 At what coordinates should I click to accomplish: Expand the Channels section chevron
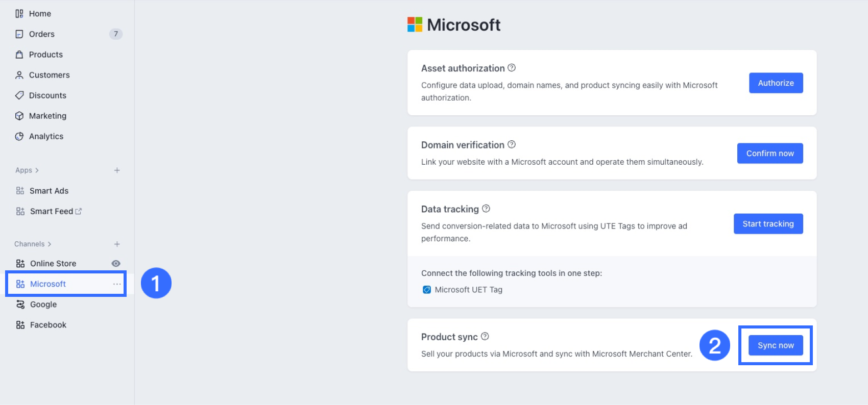click(x=50, y=244)
